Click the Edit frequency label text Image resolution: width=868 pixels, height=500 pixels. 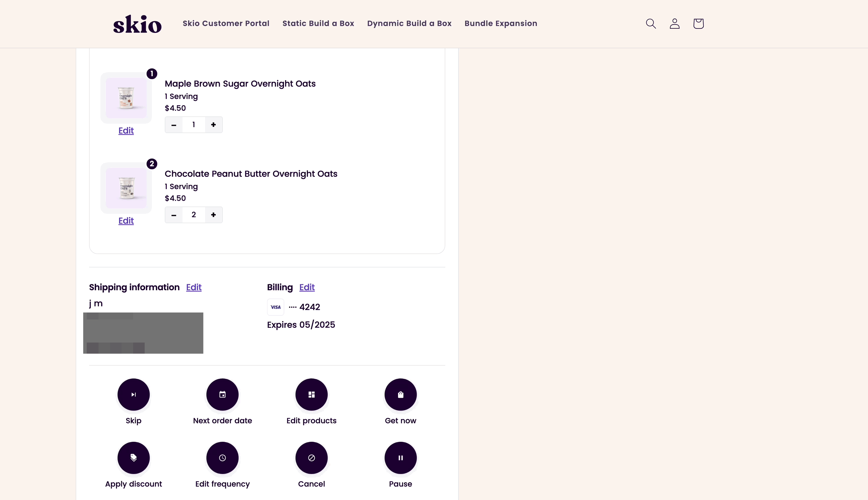click(x=222, y=484)
